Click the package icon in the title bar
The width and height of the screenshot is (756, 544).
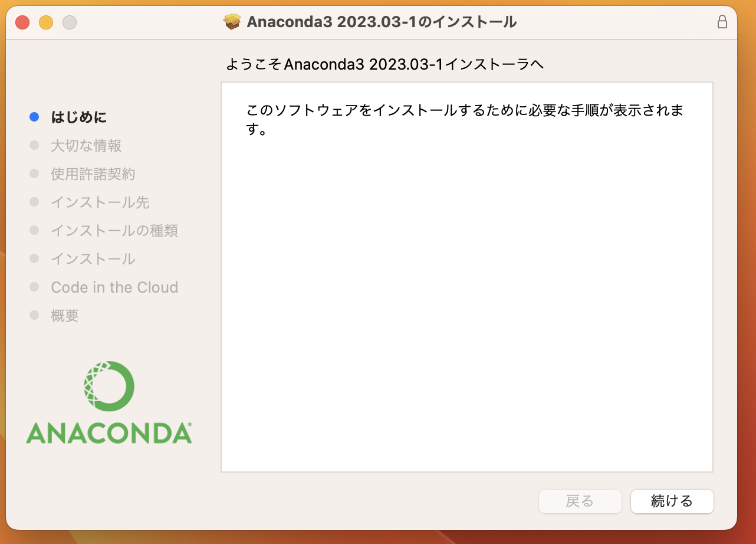click(x=233, y=22)
